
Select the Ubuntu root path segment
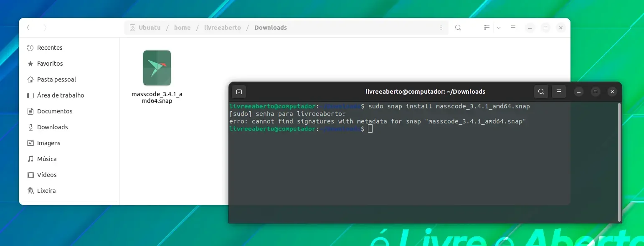[145, 28]
